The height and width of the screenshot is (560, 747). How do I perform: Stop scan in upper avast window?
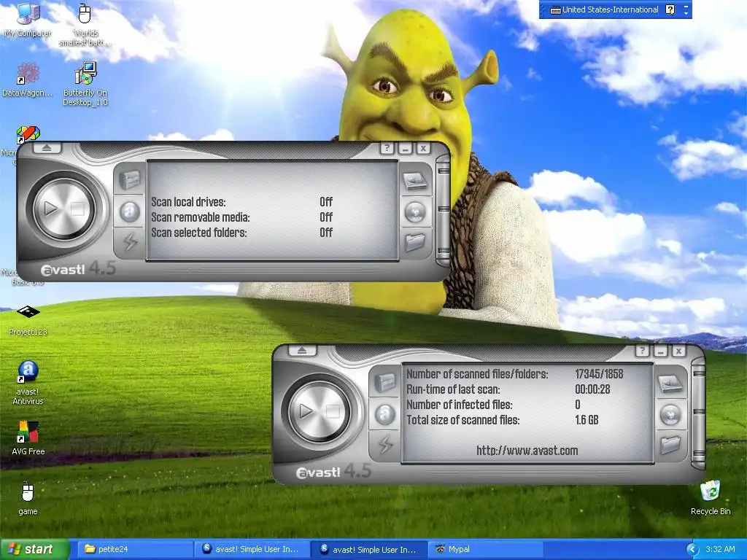77,209
